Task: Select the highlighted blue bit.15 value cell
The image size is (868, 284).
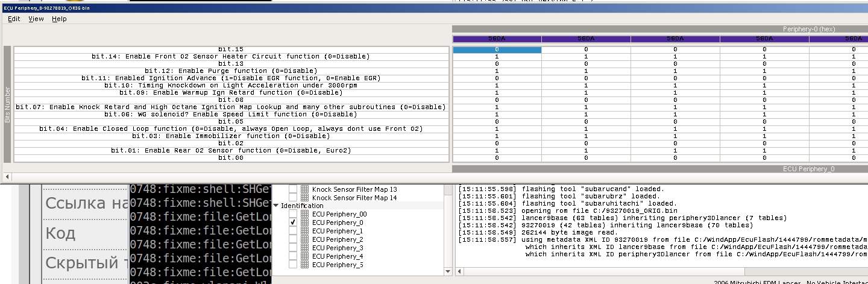Action: [497, 49]
